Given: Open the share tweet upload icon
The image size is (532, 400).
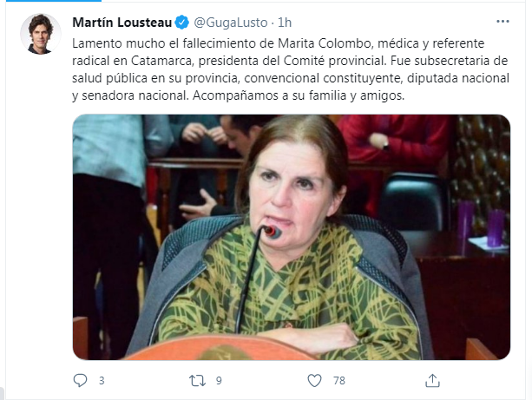Looking at the screenshot, I should pos(432,380).
